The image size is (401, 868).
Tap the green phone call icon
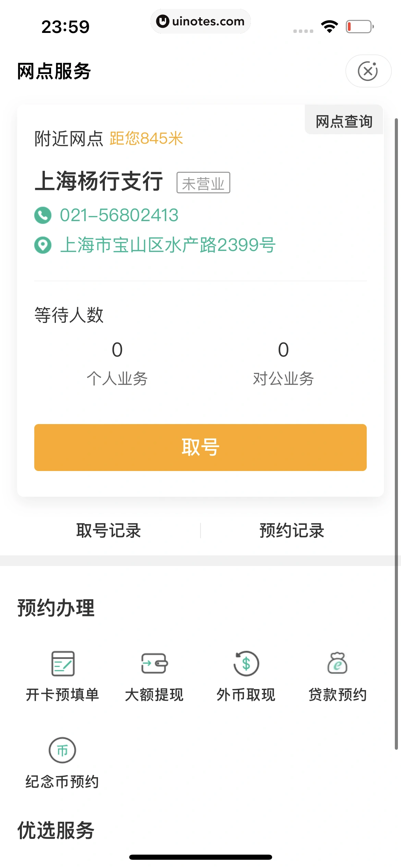43,215
